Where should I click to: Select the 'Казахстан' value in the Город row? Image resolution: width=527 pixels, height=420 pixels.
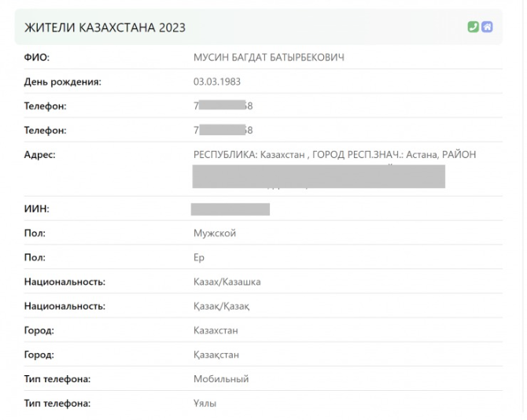tap(216, 330)
